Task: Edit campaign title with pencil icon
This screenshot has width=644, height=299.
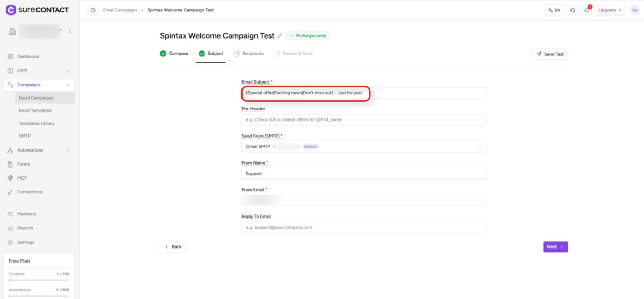Action: click(x=280, y=36)
